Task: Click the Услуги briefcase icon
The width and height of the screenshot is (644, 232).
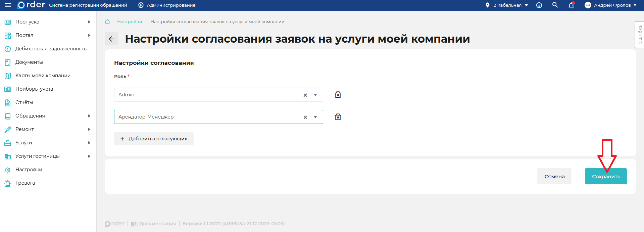Action: (8, 143)
